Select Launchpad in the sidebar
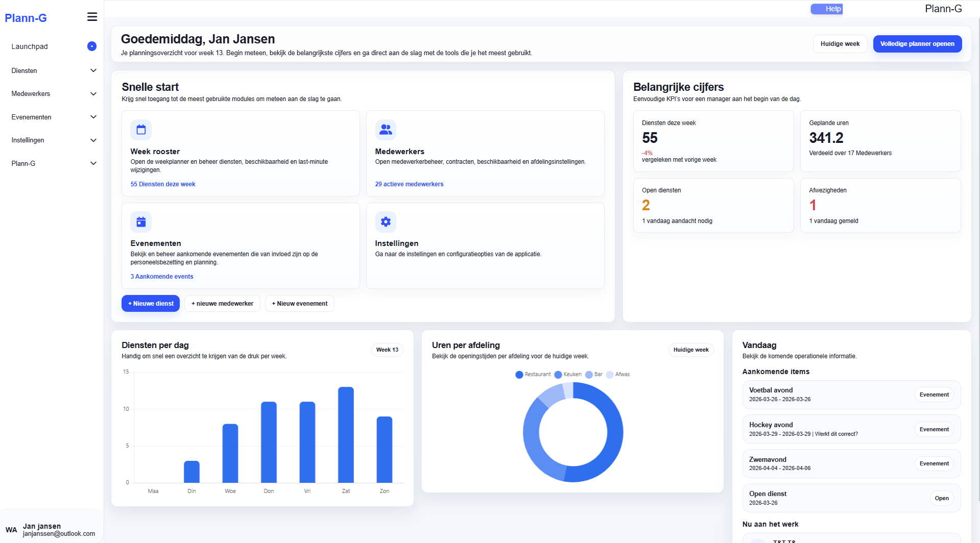 [30, 46]
